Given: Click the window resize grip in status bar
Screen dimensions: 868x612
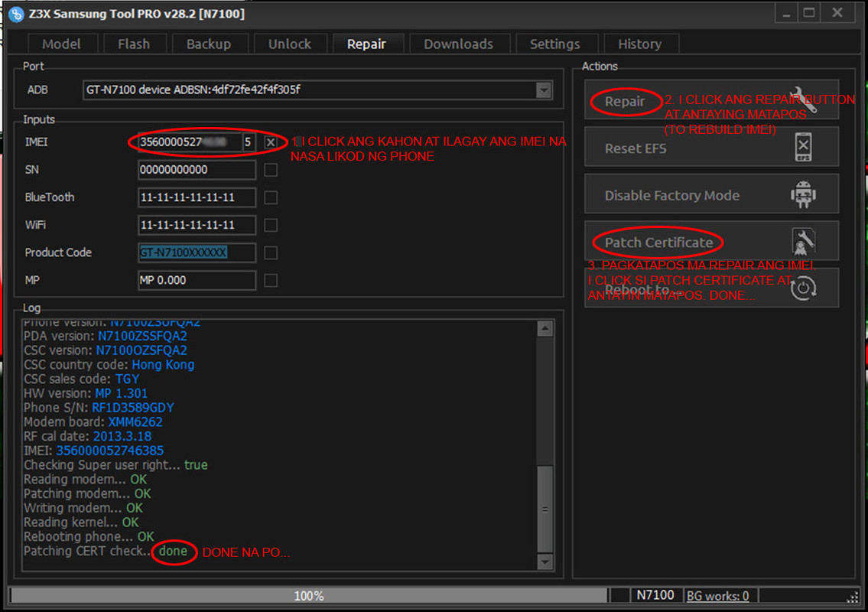Looking at the screenshot, I should pyautogui.click(x=853, y=597).
